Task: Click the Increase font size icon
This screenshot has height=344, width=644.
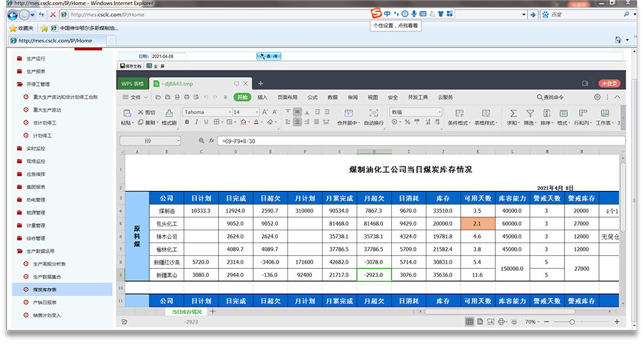Action: pyautogui.click(x=265, y=112)
